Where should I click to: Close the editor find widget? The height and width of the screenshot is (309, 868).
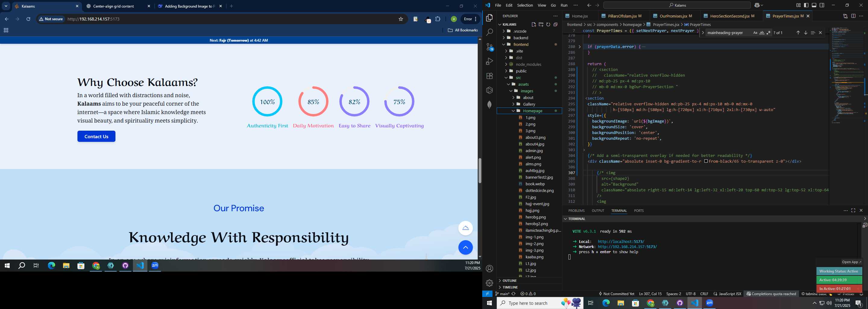tap(820, 33)
